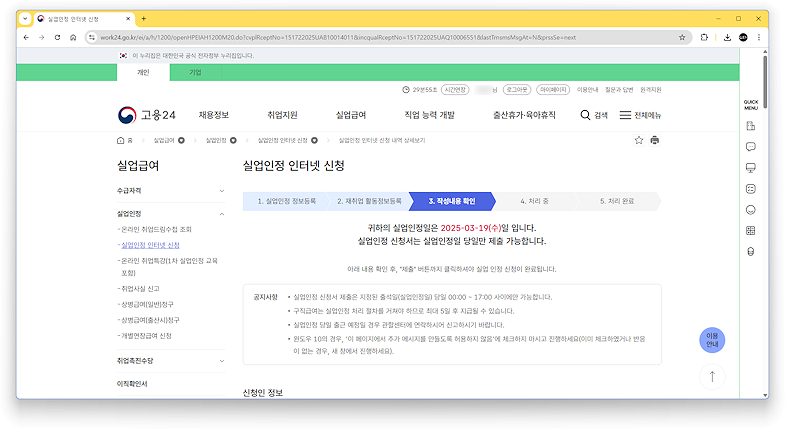Click quick menu monitor icon

750,168
